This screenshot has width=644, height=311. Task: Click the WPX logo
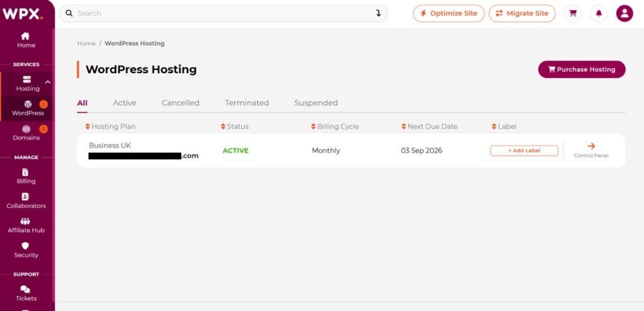(x=23, y=14)
